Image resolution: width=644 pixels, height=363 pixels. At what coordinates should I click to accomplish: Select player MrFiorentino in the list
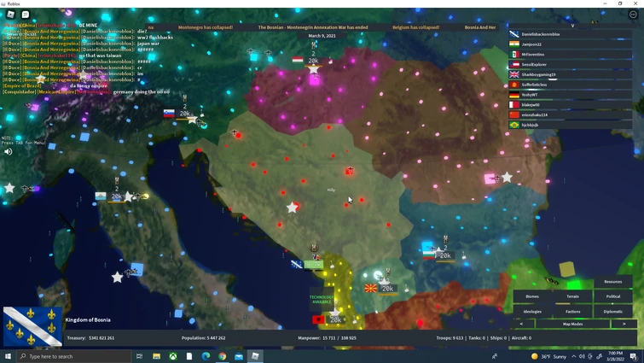tap(570, 55)
